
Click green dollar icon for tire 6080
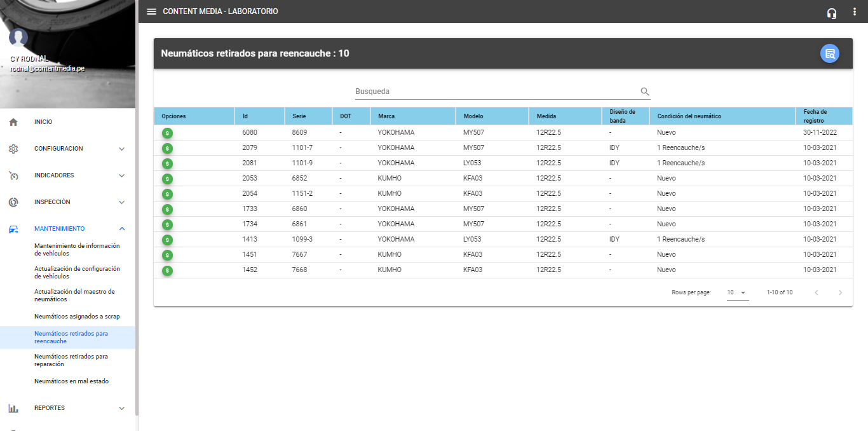pos(167,133)
